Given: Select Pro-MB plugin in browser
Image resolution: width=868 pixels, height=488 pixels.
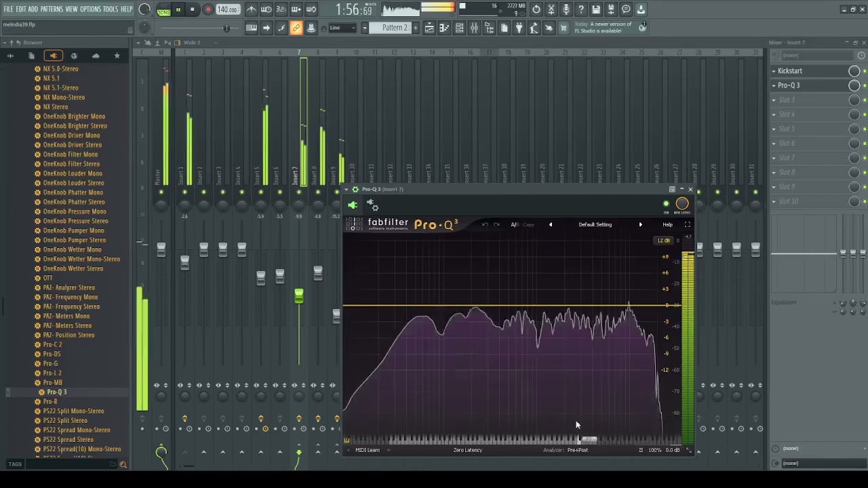Looking at the screenshot, I should click(x=52, y=382).
